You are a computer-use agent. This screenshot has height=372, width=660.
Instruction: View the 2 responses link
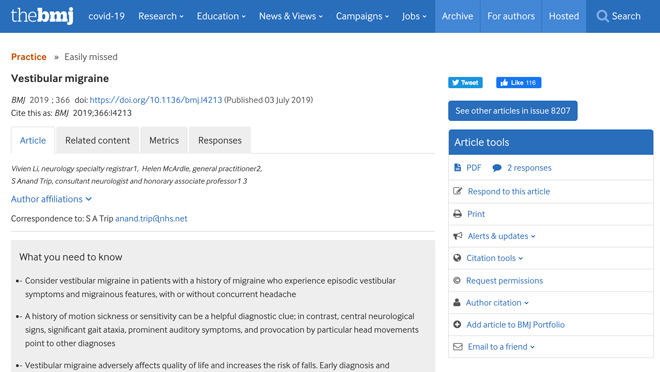529,167
